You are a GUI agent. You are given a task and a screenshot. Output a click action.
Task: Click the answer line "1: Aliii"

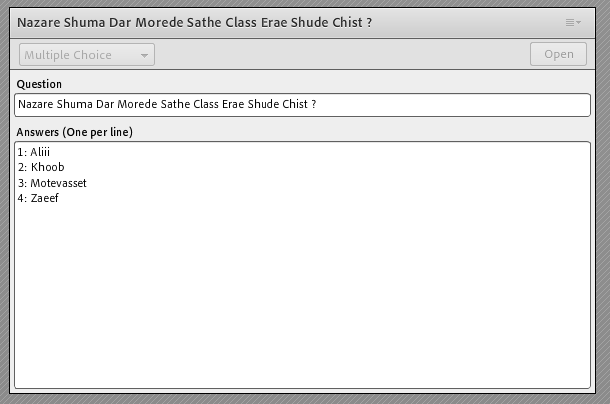33,152
